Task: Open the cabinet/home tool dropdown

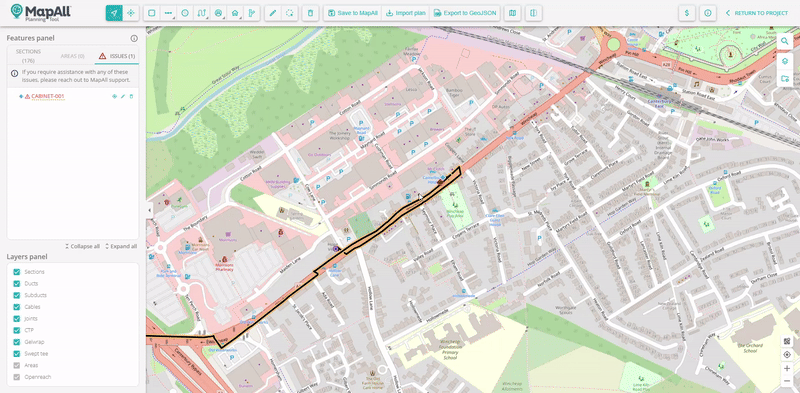Action: click(235, 13)
